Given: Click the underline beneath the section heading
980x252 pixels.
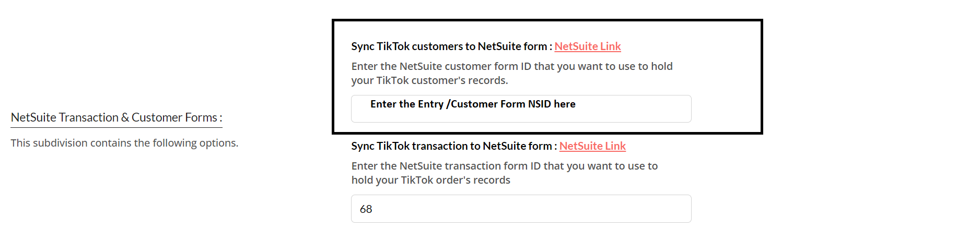Looking at the screenshot, I should click(116, 127).
